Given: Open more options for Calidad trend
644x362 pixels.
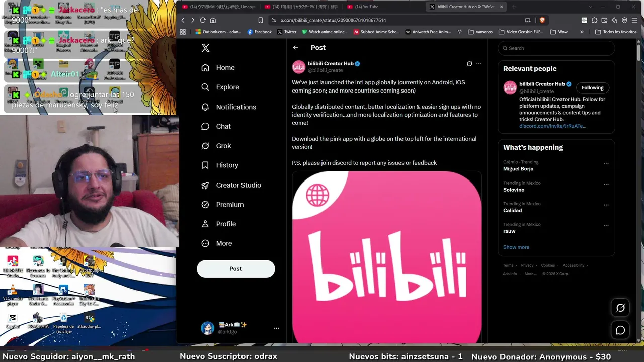Looking at the screenshot, I should (x=606, y=205).
